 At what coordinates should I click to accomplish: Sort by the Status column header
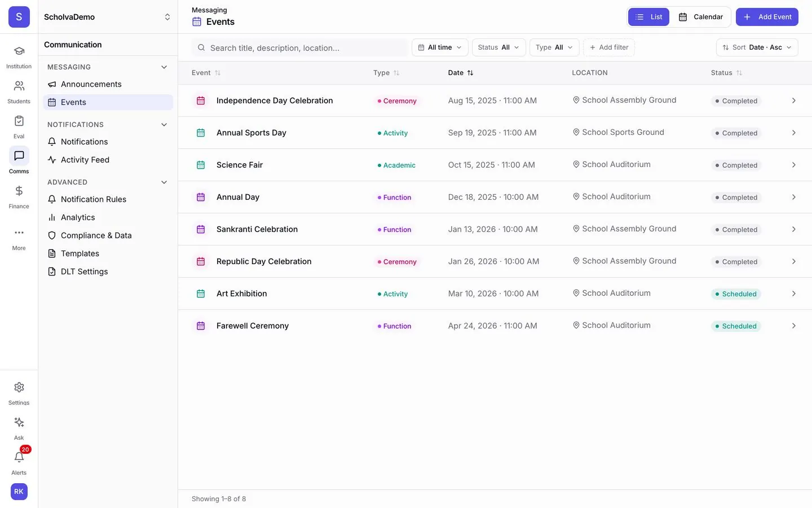pos(726,73)
